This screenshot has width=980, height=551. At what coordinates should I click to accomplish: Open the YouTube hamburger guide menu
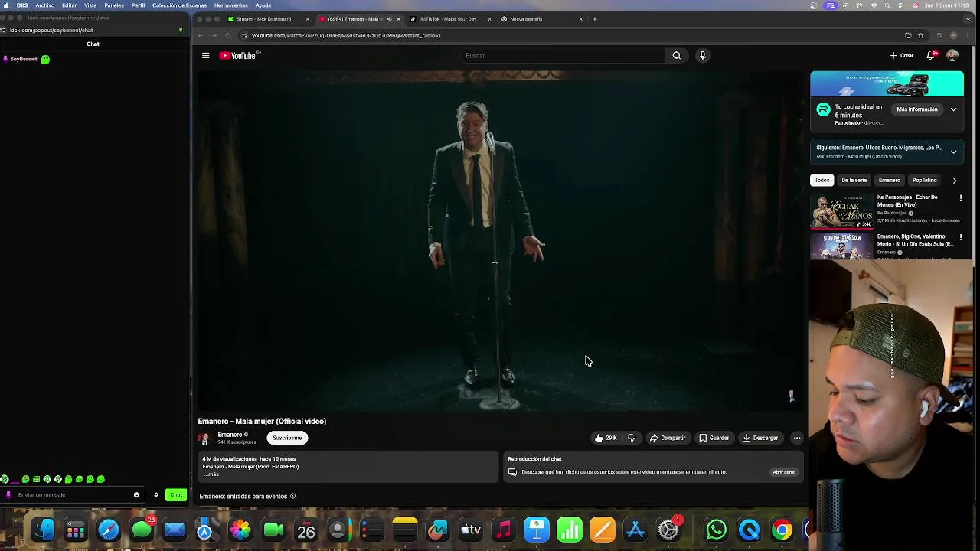point(205,55)
